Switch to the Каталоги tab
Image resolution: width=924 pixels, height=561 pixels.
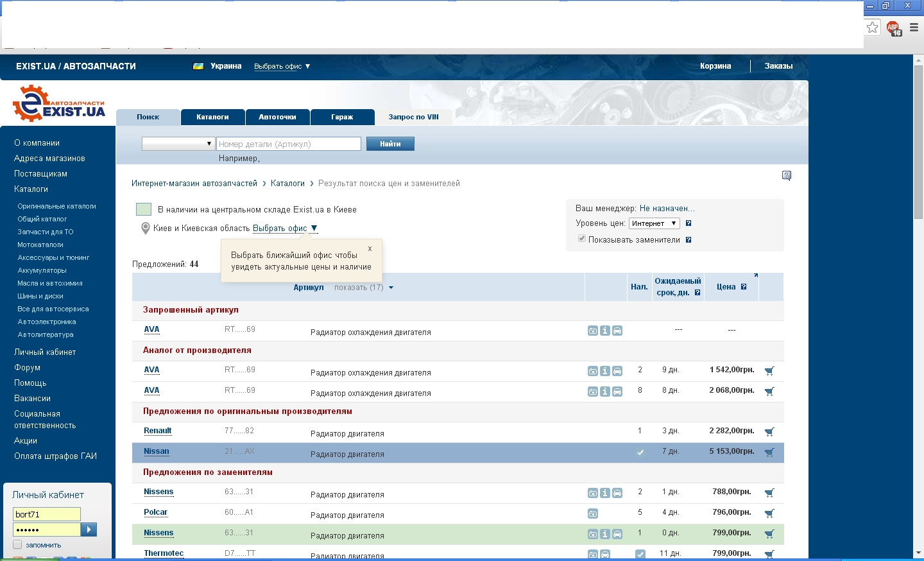(x=212, y=117)
